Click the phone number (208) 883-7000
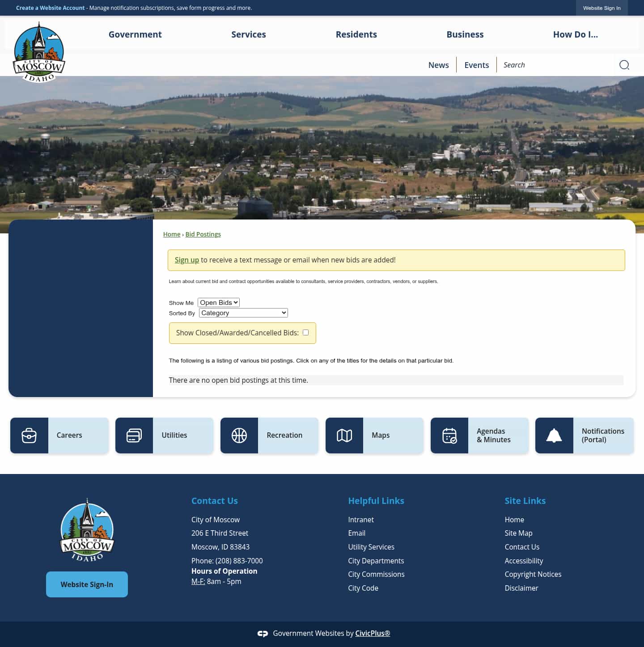 click(x=239, y=561)
